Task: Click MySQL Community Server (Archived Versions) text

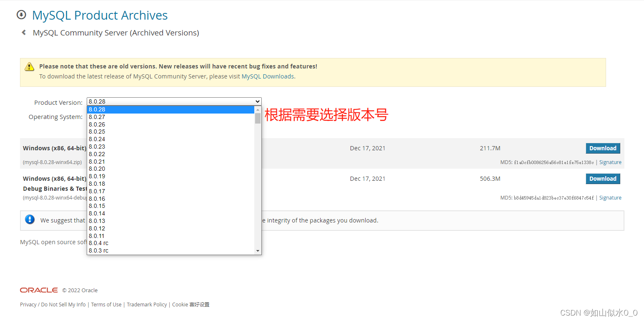Action: point(116,33)
